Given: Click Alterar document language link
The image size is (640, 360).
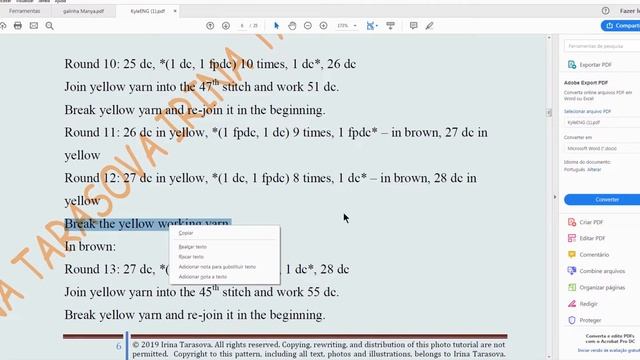Looking at the screenshot, I should 594,169.
